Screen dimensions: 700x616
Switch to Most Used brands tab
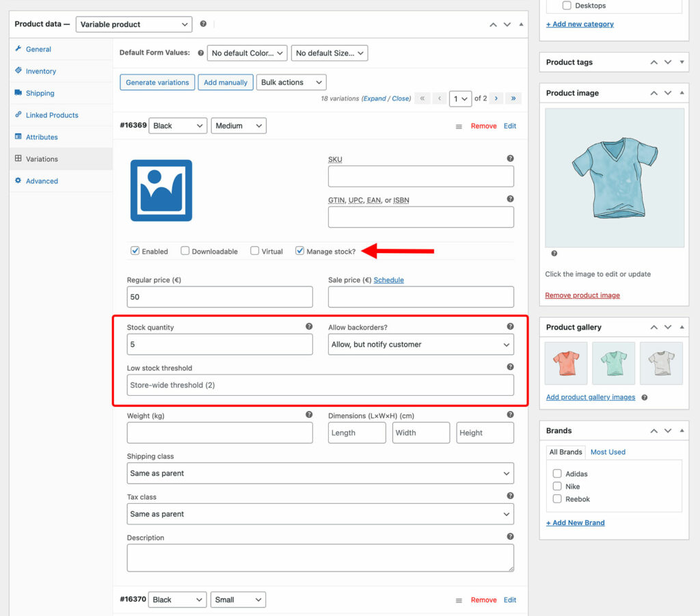(608, 452)
